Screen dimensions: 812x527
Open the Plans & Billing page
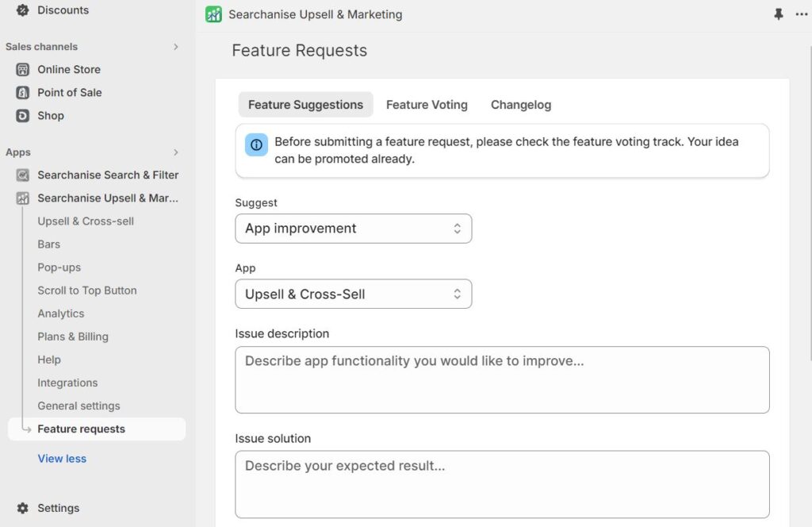pyautogui.click(x=72, y=337)
